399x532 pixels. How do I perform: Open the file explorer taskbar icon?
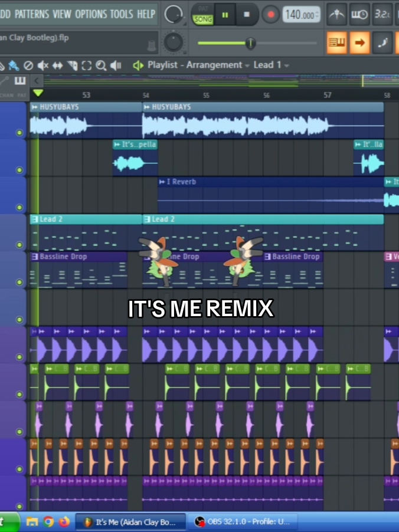[32, 521]
